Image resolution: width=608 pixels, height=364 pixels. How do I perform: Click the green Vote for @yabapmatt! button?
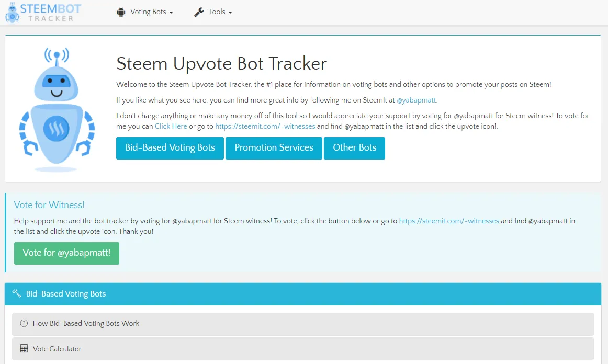click(x=66, y=253)
